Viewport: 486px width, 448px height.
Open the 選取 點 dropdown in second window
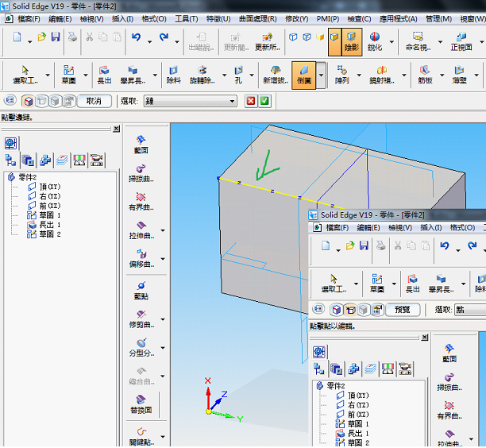470,310
